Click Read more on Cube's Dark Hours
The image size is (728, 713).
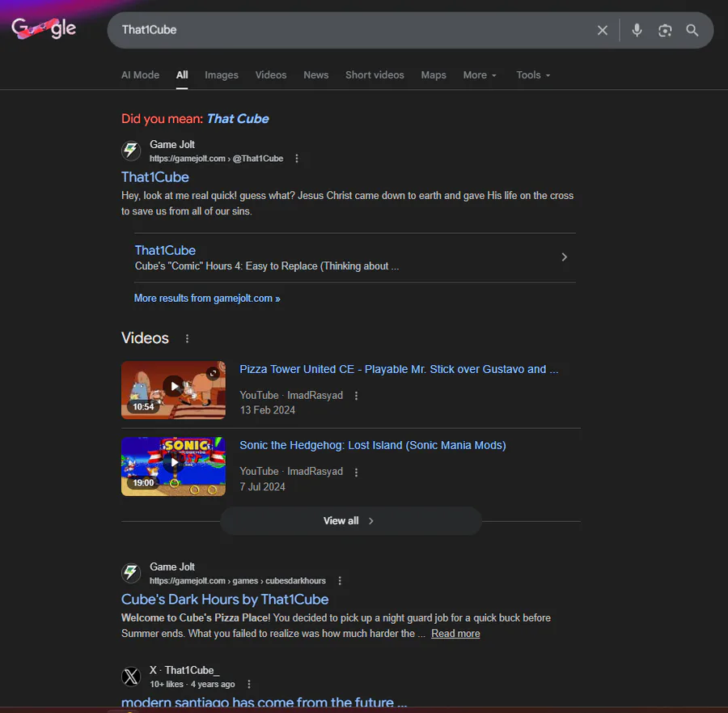point(455,634)
